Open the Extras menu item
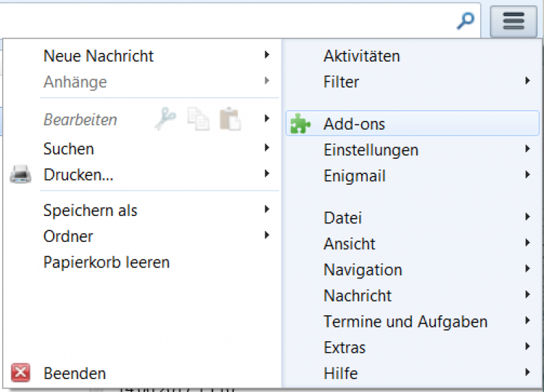This screenshot has width=544, height=392. coord(345,347)
